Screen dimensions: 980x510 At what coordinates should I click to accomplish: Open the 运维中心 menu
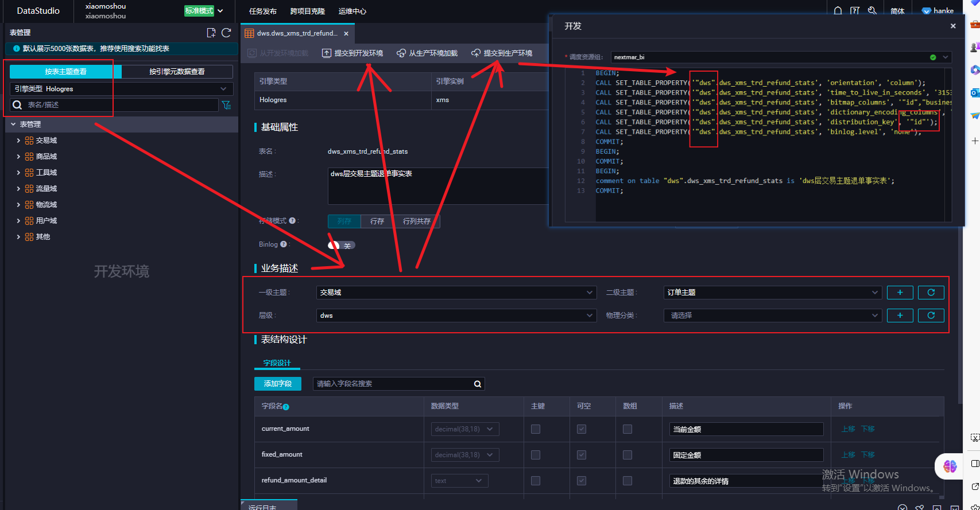click(x=353, y=11)
